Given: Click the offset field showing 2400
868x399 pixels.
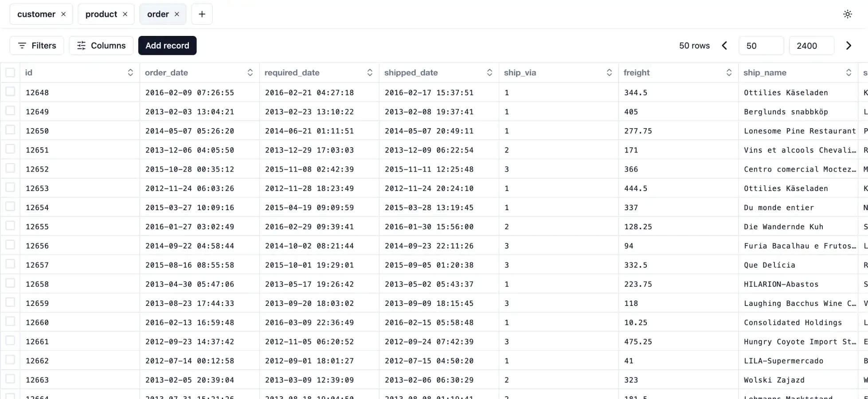Looking at the screenshot, I should (811, 46).
